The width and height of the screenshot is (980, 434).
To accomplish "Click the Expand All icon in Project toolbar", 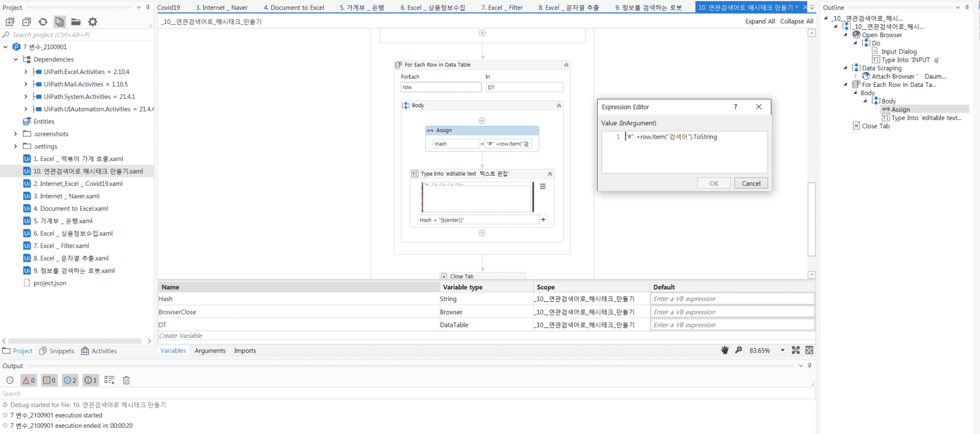I will click(x=10, y=22).
